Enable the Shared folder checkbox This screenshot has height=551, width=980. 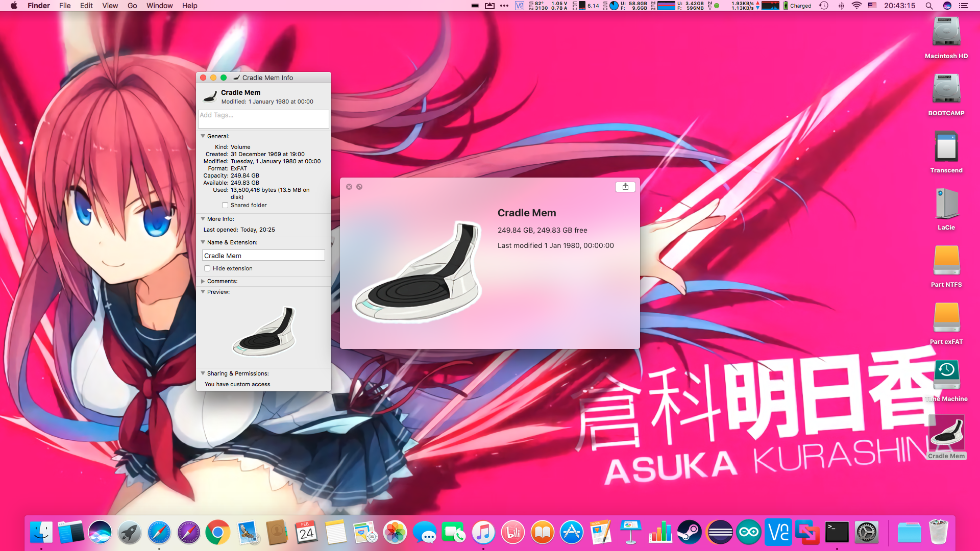coord(225,205)
